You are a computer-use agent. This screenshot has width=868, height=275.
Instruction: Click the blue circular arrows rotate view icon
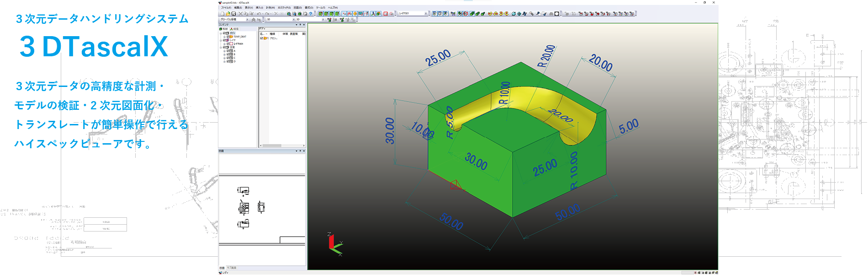513,14
